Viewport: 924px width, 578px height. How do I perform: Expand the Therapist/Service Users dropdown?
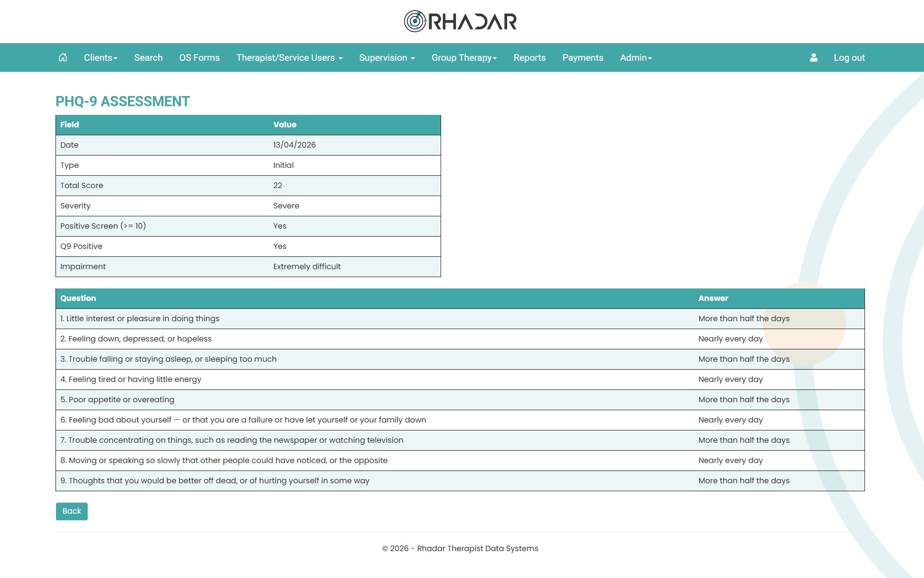pyautogui.click(x=289, y=58)
